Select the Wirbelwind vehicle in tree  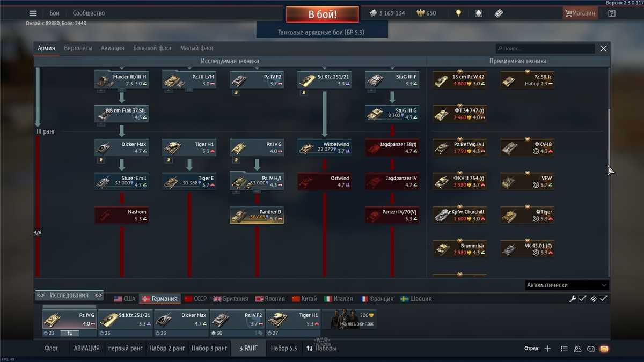point(325,147)
